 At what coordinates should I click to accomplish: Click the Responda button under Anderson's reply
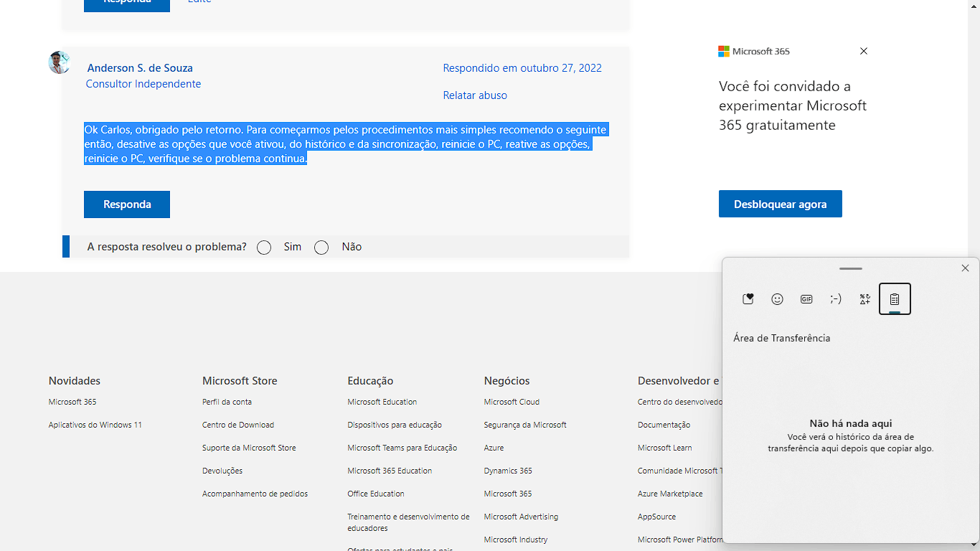click(127, 204)
